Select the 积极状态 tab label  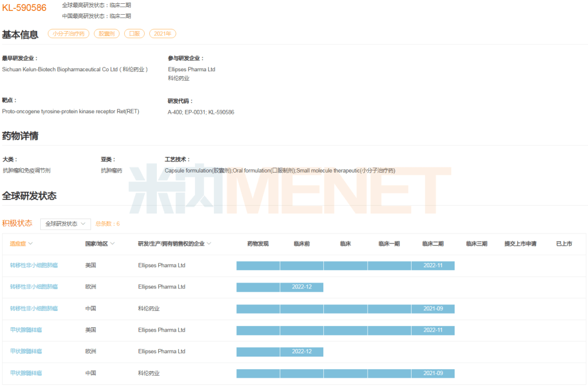click(x=17, y=223)
